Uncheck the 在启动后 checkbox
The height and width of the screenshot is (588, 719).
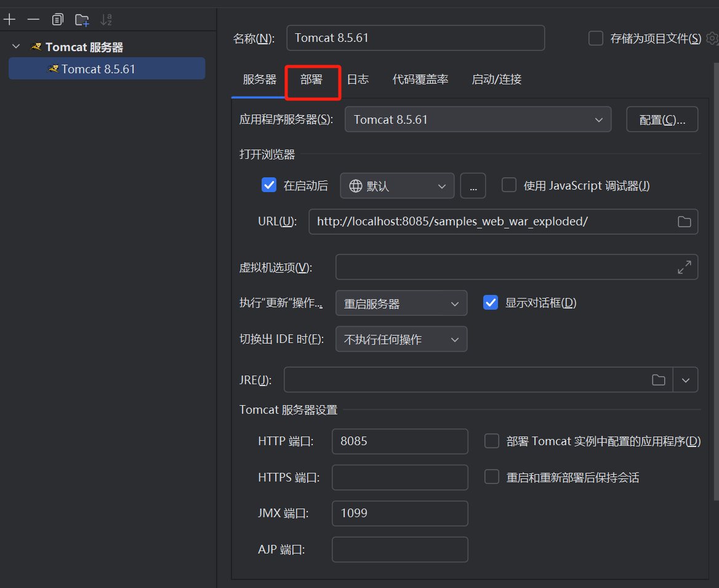(269, 185)
